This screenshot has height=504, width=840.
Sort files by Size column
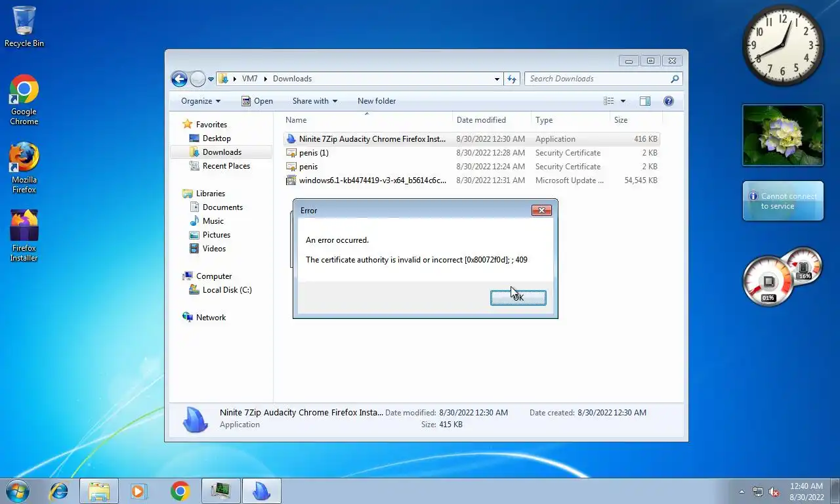point(636,120)
